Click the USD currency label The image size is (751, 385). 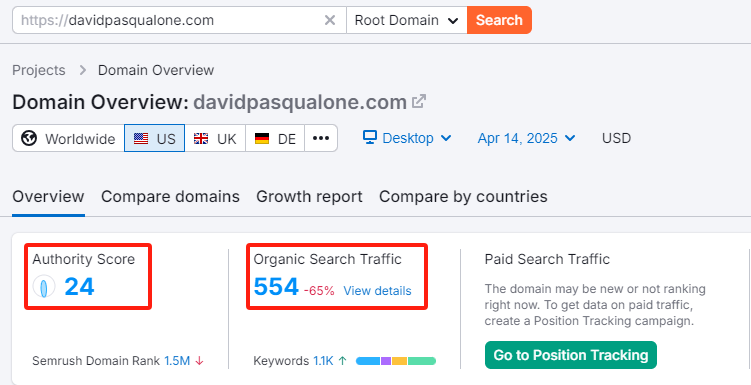pyautogui.click(x=616, y=138)
